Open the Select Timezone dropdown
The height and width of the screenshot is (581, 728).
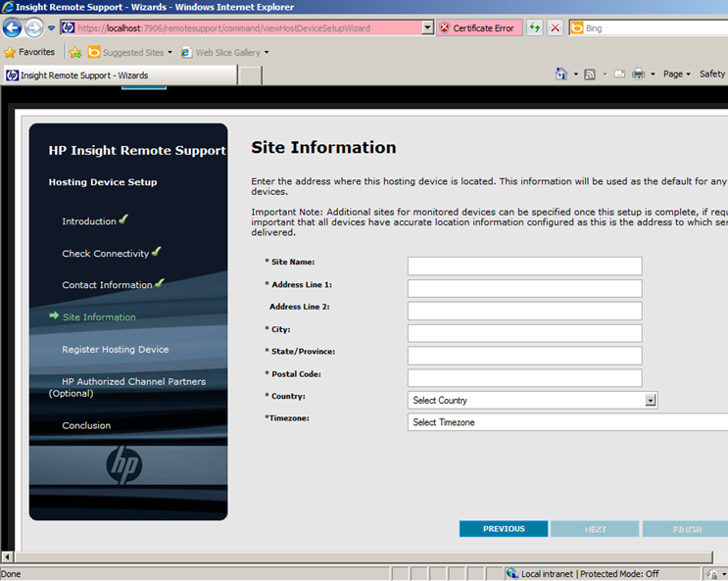(x=568, y=422)
